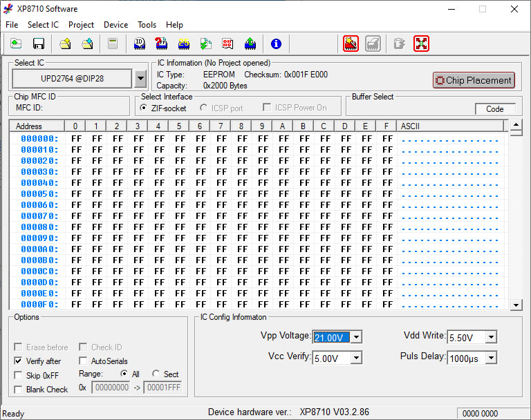Click the Chip Placement button

click(x=474, y=80)
